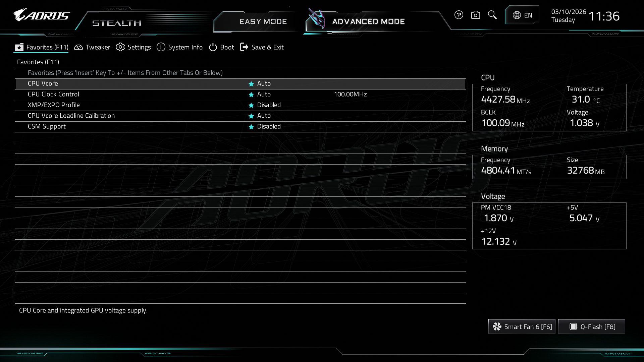
Task: Open CPU Vcore Loadline Calibration options
Action: (264, 116)
